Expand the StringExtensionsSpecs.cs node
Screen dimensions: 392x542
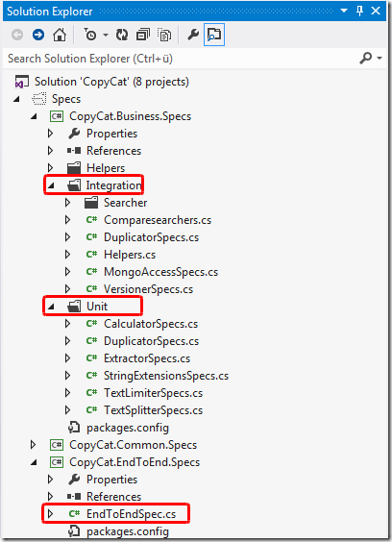point(68,376)
